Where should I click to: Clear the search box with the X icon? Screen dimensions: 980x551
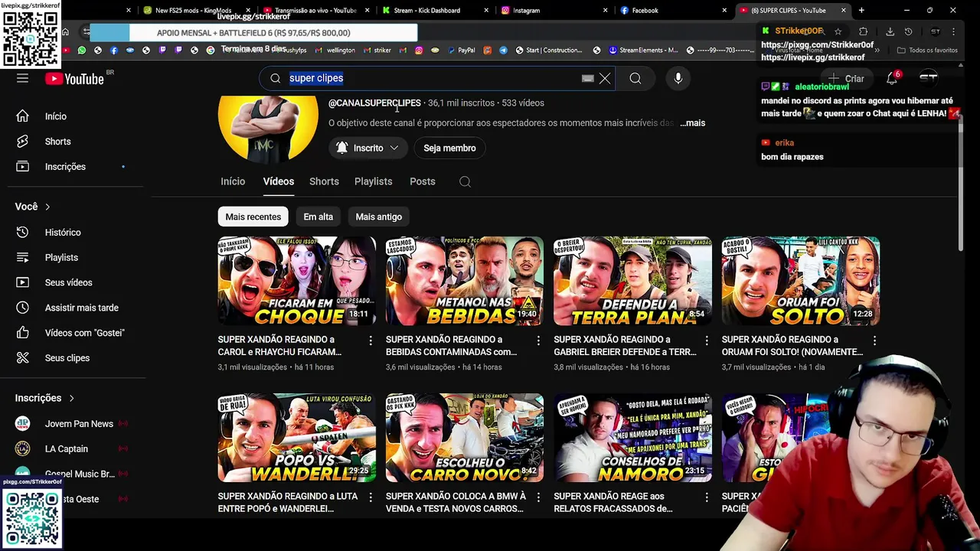[605, 78]
